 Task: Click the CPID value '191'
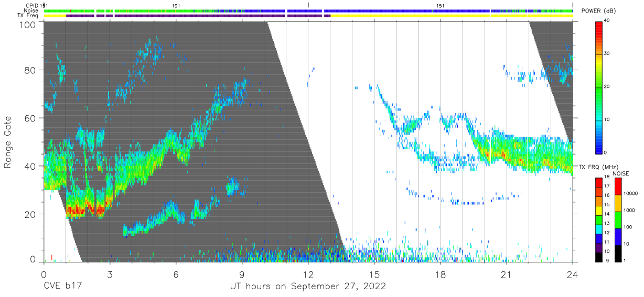(x=176, y=5)
